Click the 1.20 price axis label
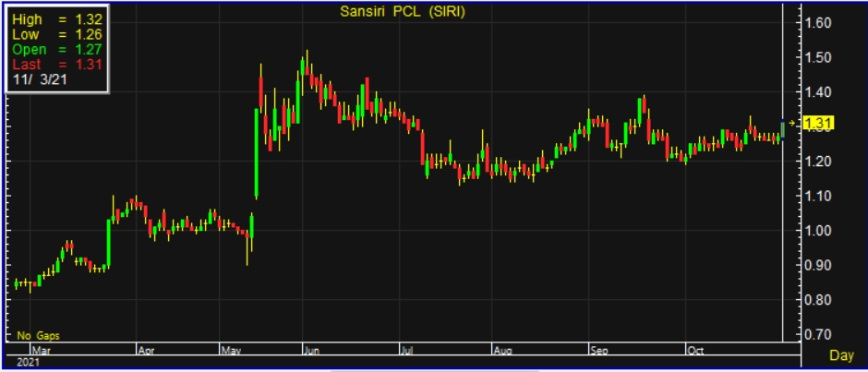 coord(817,162)
